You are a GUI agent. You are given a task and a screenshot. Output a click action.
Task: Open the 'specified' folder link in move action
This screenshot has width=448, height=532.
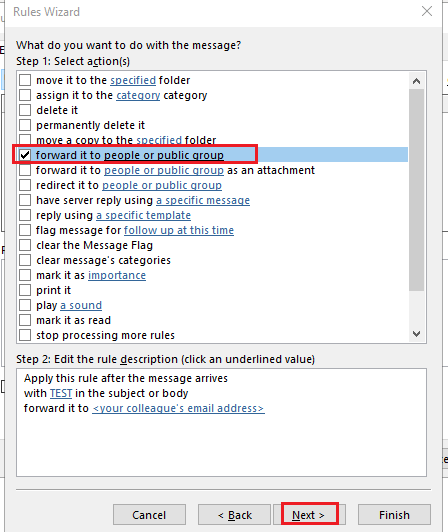coord(133,80)
